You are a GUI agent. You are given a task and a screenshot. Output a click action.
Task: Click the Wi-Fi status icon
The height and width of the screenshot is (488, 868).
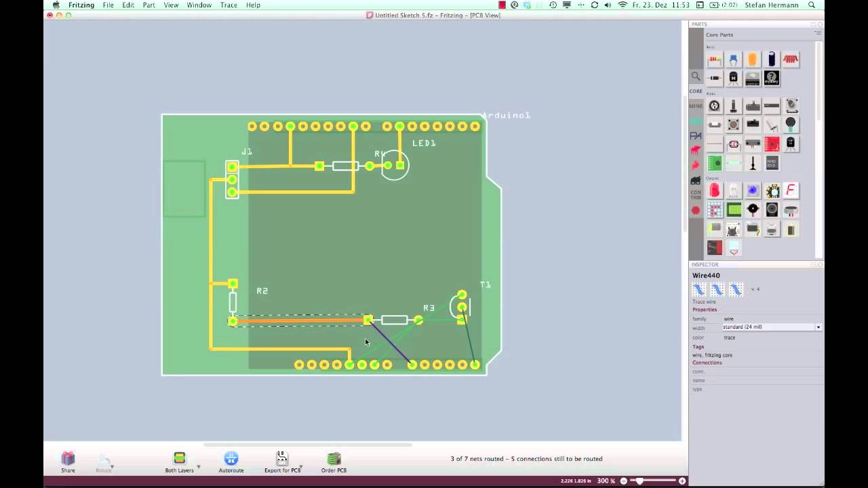(623, 5)
